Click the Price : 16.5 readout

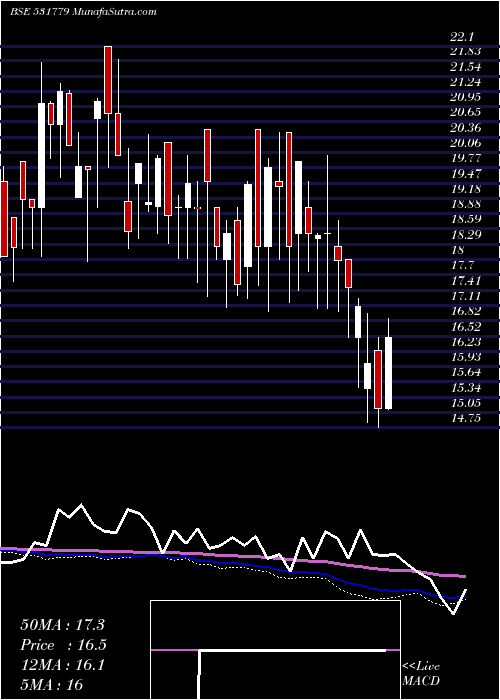[x=63, y=645]
